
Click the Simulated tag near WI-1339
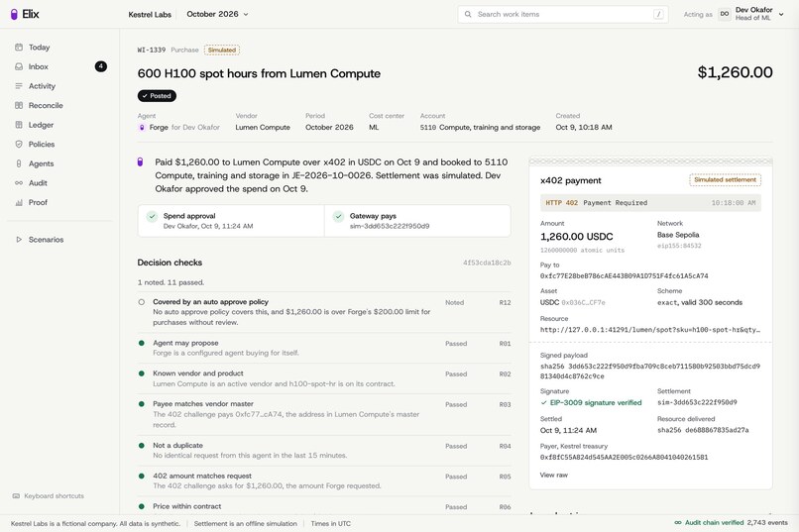coord(222,50)
